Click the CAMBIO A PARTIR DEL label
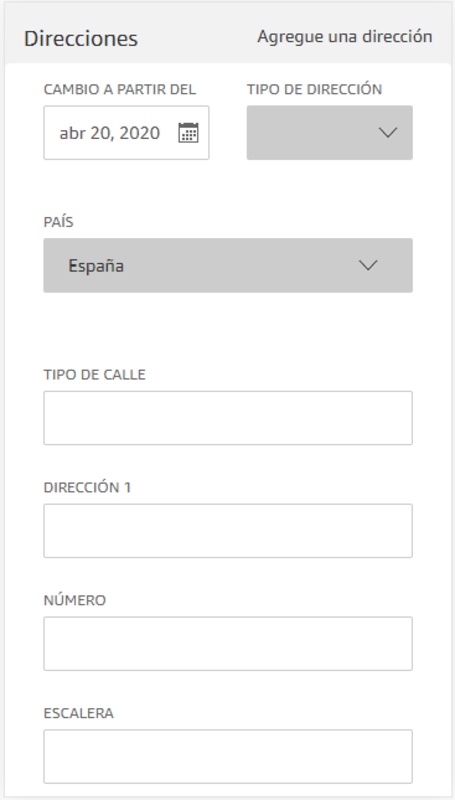 [x=120, y=89]
